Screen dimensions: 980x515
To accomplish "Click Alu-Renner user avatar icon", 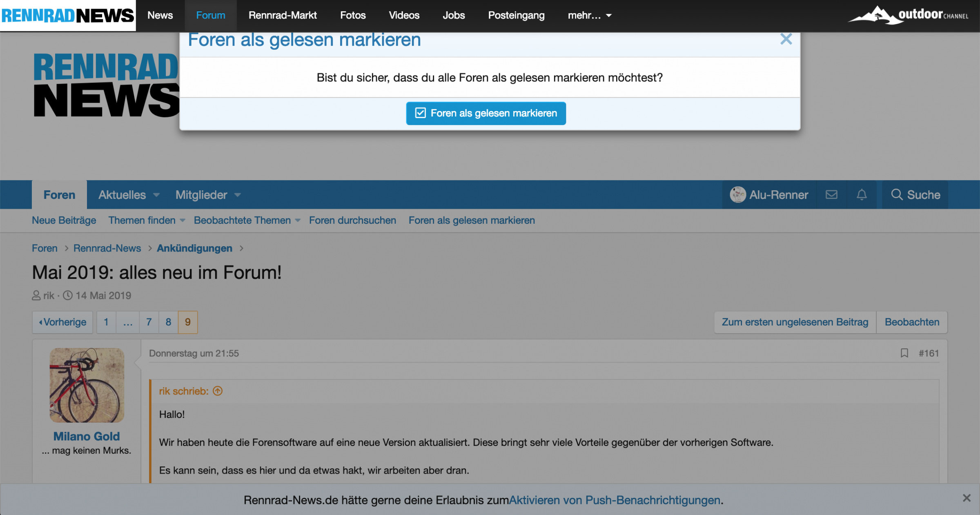I will [x=738, y=195].
